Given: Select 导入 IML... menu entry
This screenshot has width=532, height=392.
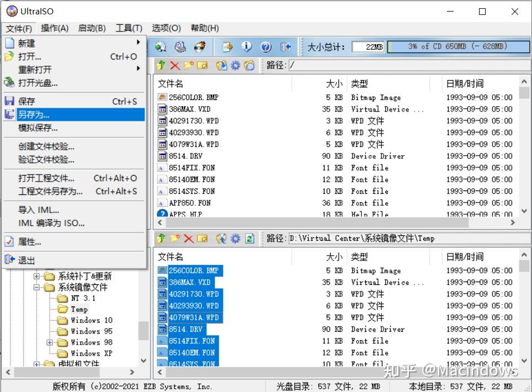Looking at the screenshot, I should click(x=75, y=210).
